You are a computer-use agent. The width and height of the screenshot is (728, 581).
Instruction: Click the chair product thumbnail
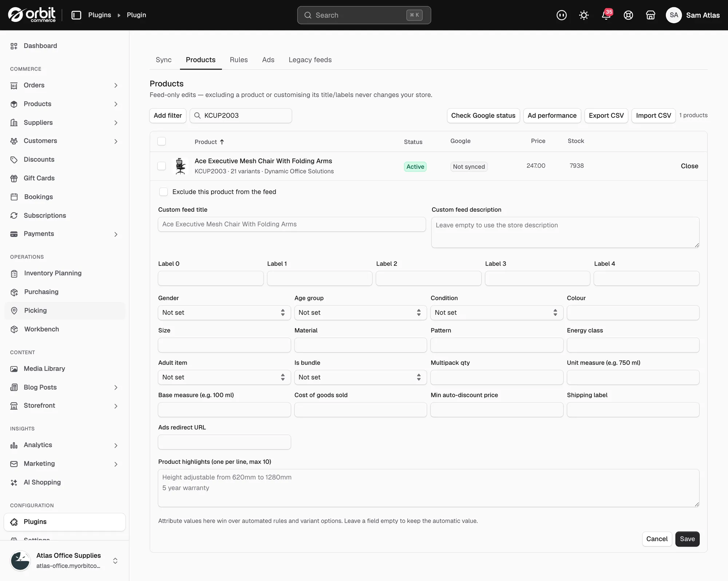pos(180,166)
